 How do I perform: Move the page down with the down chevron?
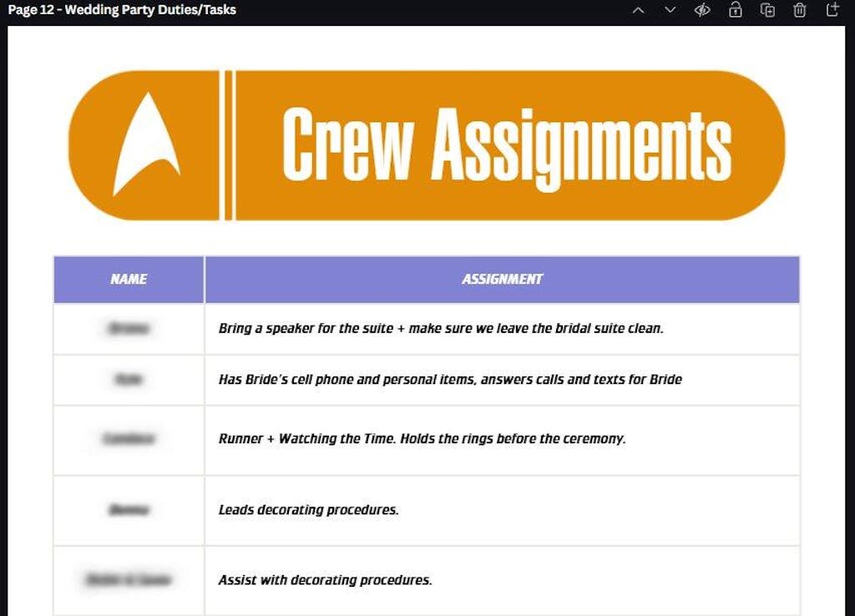coord(670,10)
